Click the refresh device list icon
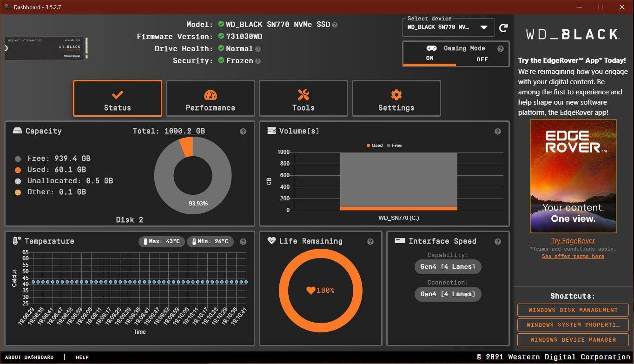Screen dimensions: 634x364 point(503,28)
